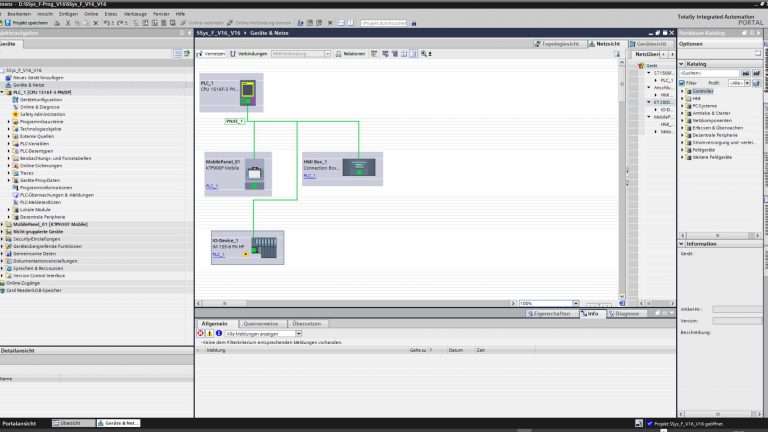Click the zoom magnifier icon in network toolbar

coord(424,54)
